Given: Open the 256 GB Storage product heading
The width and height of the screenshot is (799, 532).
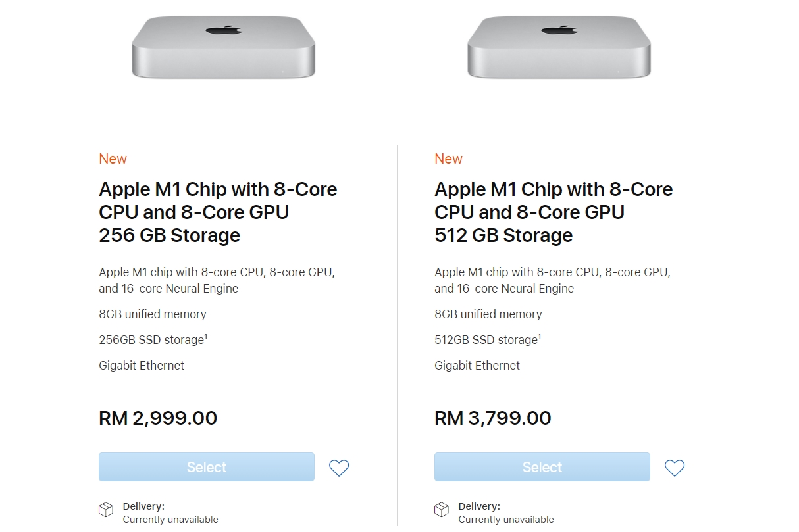Looking at the screenshot, I should (218, 212).
